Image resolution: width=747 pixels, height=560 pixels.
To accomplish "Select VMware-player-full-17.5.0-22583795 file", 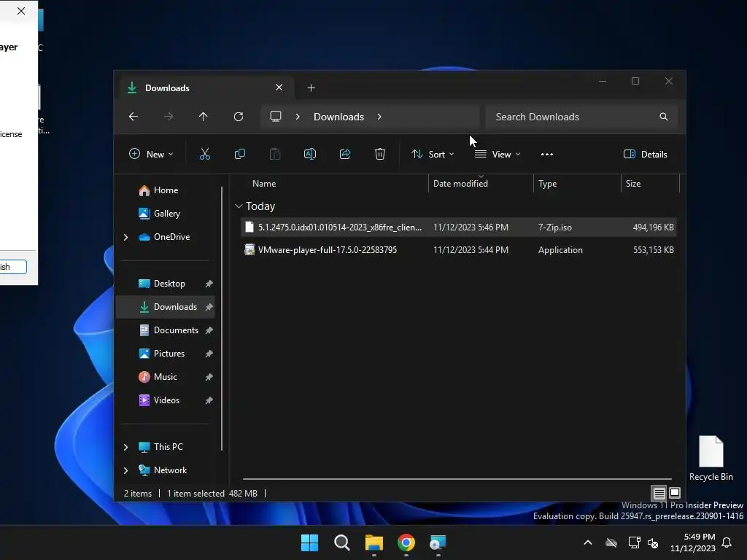I will click(x=458, y=250).
